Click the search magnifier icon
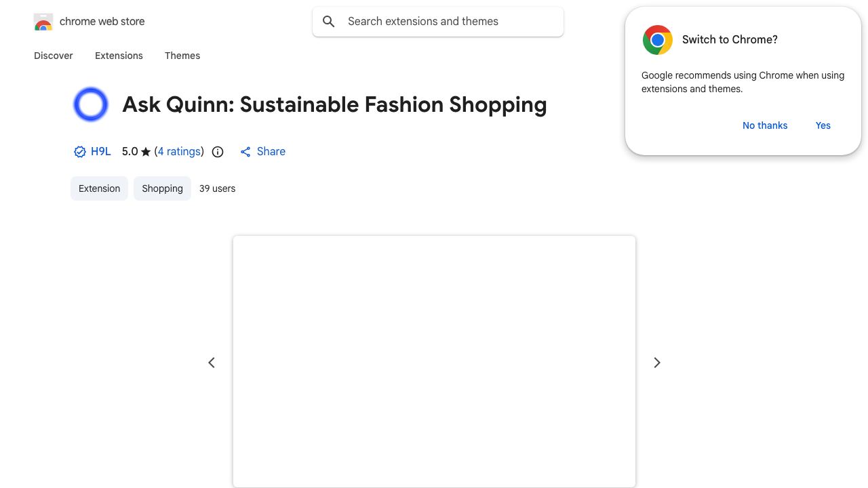The width and height of the screenshot is (868, 488). tap(329, 22)
